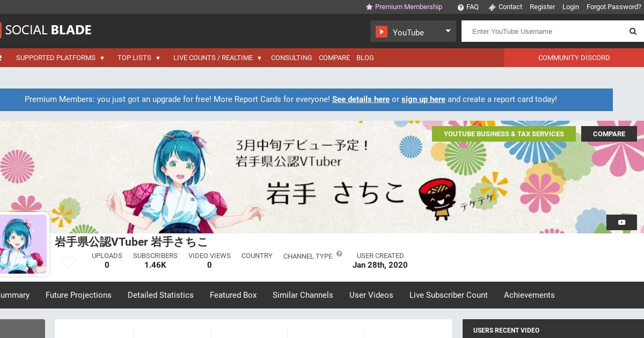Click the channel avatar thumbnail
Viewport: 644px width, 338px height.
click(x=24, y=244)
